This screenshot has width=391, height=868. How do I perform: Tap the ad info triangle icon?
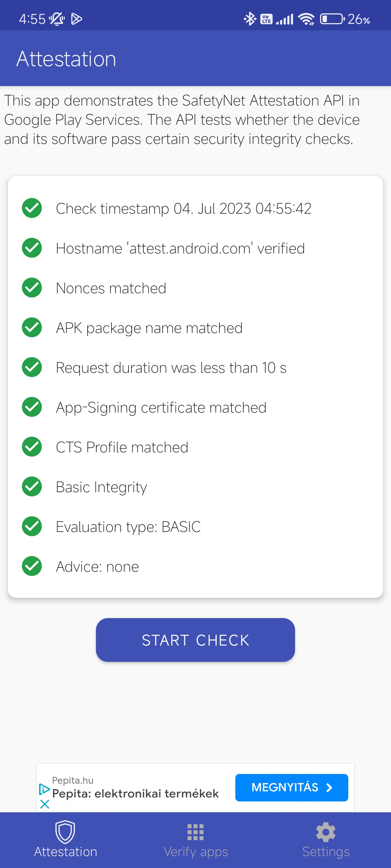click(44, 789)
